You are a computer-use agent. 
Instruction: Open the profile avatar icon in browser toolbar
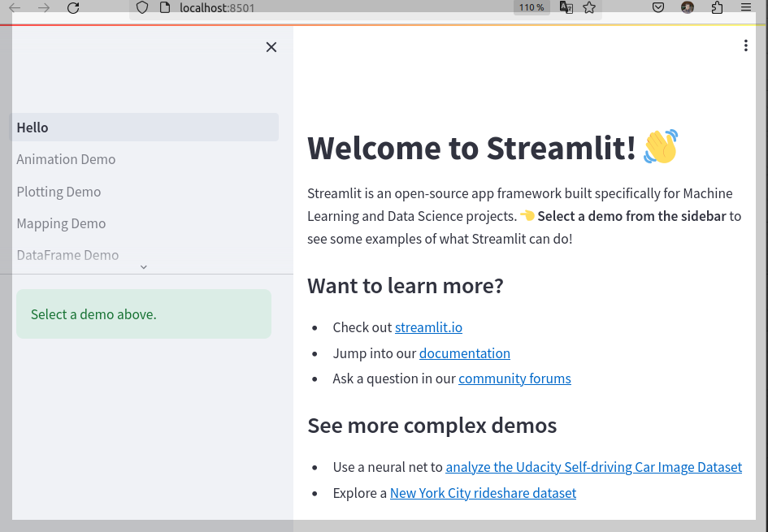pos(688,7)
